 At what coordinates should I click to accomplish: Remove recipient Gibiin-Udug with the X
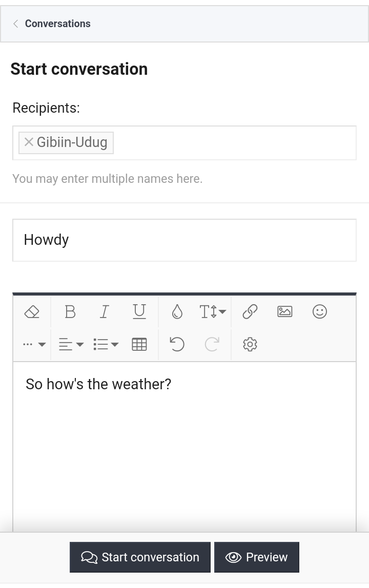coord(29,142)
